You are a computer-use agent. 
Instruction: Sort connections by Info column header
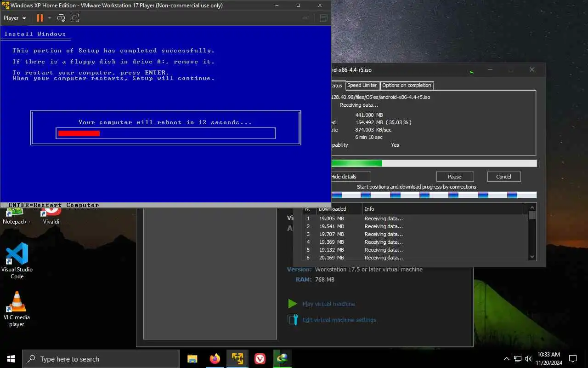click(x=442, y=209)
